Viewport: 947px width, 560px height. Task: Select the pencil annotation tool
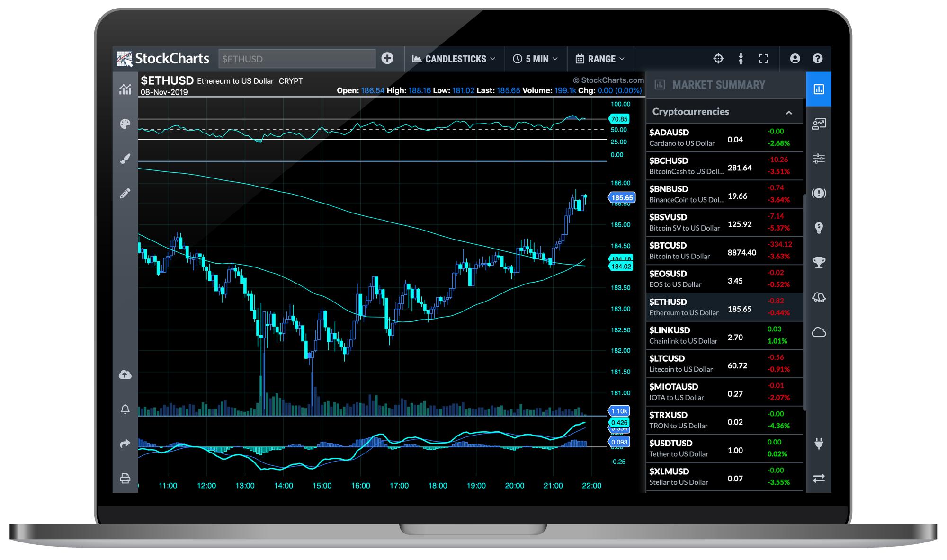[x=125, y=193]
